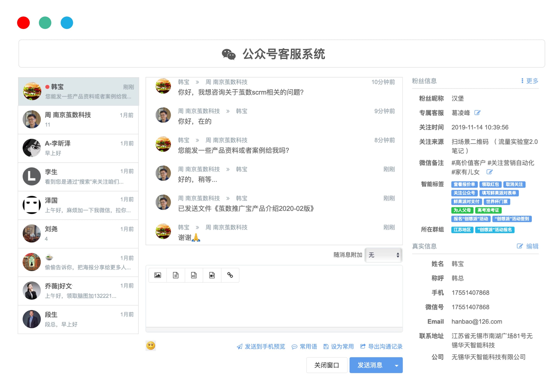
Task: Edit the 专属客服 assignment pencil icon
Action: pos(477,113)
